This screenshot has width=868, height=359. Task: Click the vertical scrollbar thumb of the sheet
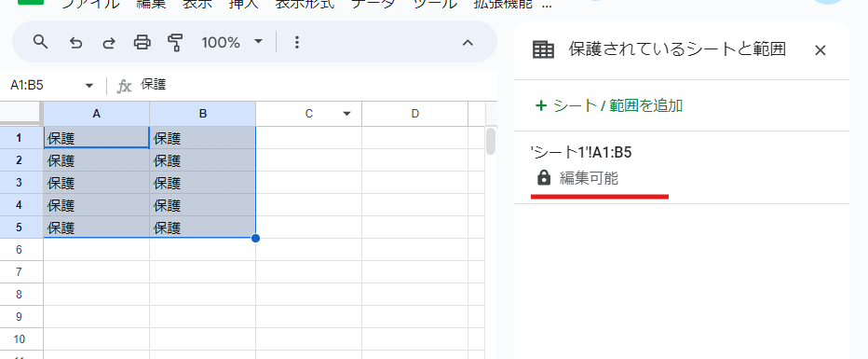click(x=491, y=142)
